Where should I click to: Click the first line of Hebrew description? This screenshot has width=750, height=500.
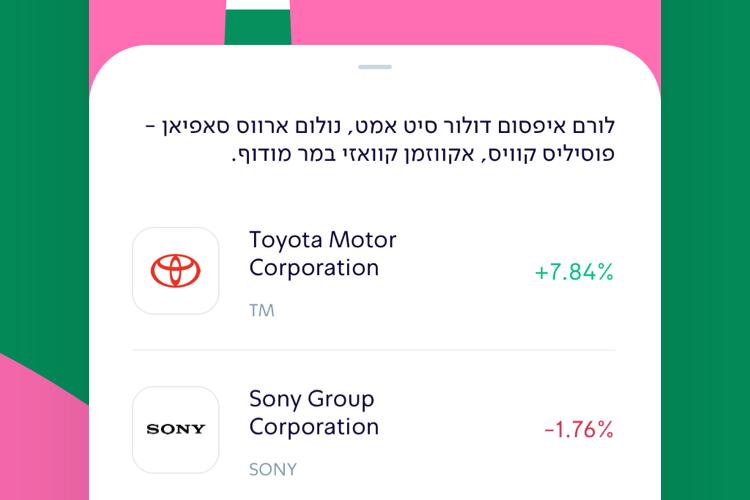click(380, 126)
